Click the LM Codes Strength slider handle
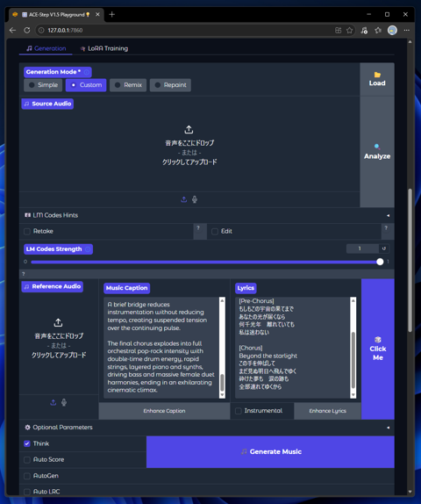 [380, 262]
